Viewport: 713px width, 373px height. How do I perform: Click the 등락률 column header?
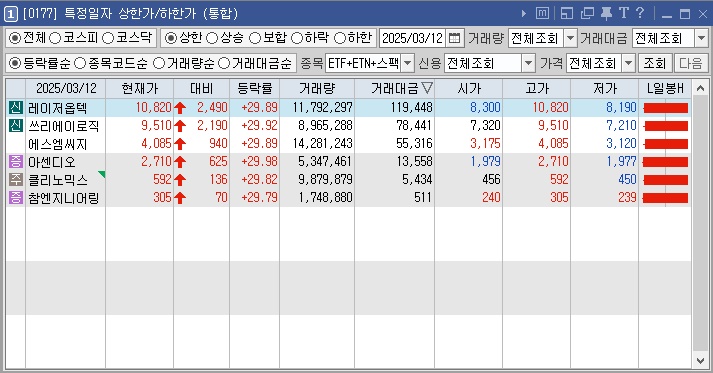tap(255, 88)
